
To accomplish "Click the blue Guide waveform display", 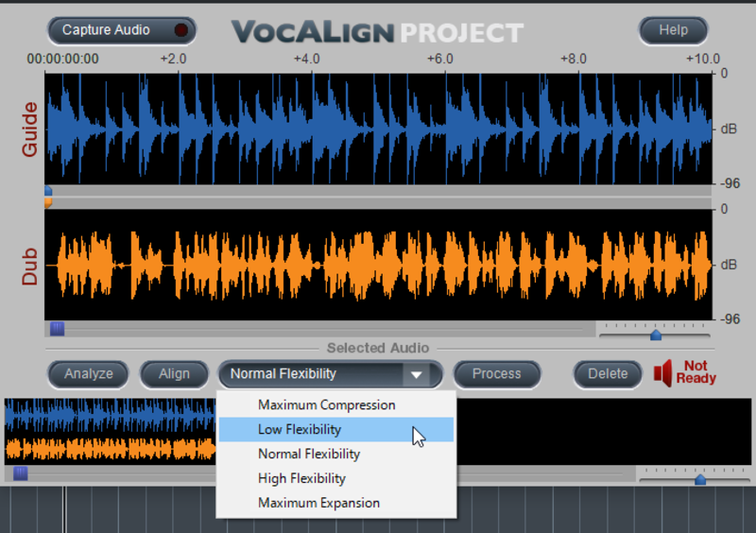I will (x=379, y=129).
